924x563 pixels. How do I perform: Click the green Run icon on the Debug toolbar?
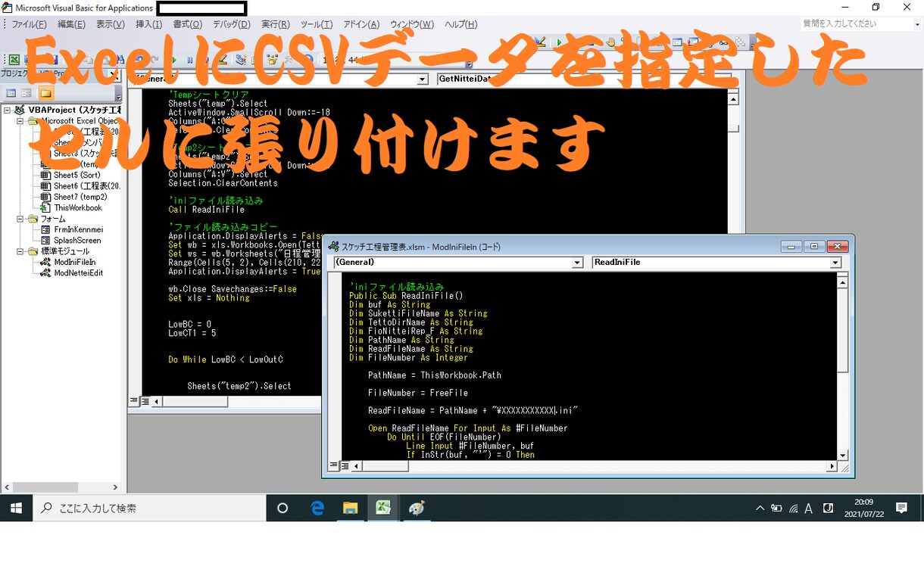click(x=559, y=42)
